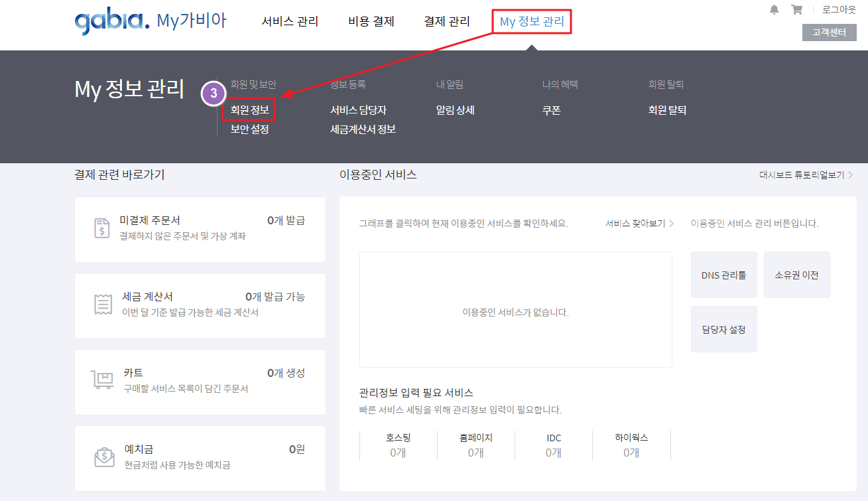
Task: Click the 0개 발급 가능 value
Action: point(275,297)
